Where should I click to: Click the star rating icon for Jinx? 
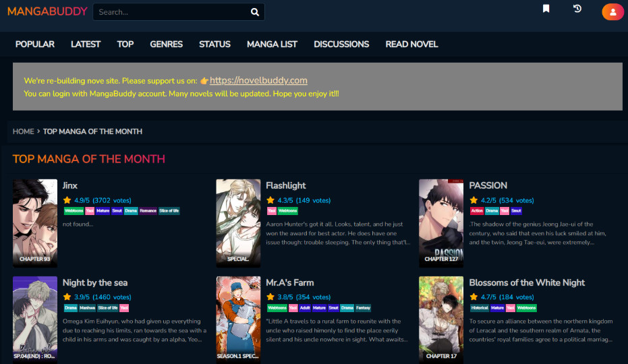coord(67,200)
